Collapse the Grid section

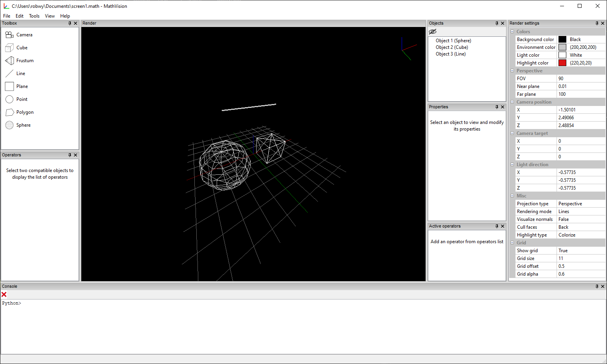click(512, 242)
